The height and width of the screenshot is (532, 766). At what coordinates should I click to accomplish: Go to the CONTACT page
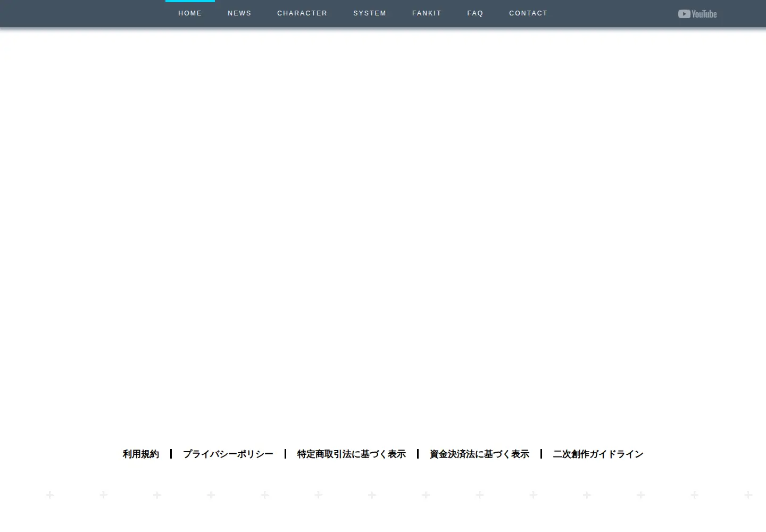coord(528,13)
